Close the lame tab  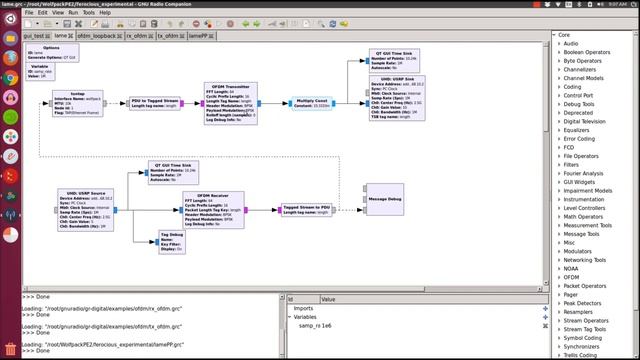click(x=71, y=36)
